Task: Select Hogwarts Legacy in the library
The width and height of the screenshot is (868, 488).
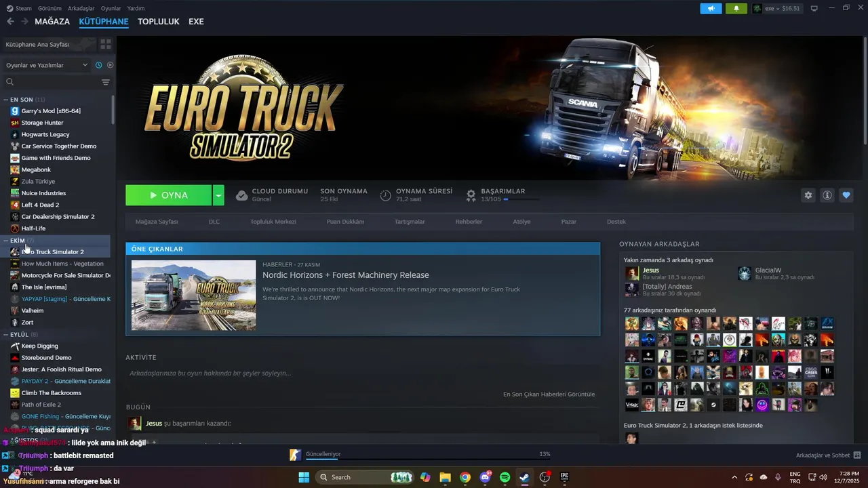Action: click(x=45, y=134)
